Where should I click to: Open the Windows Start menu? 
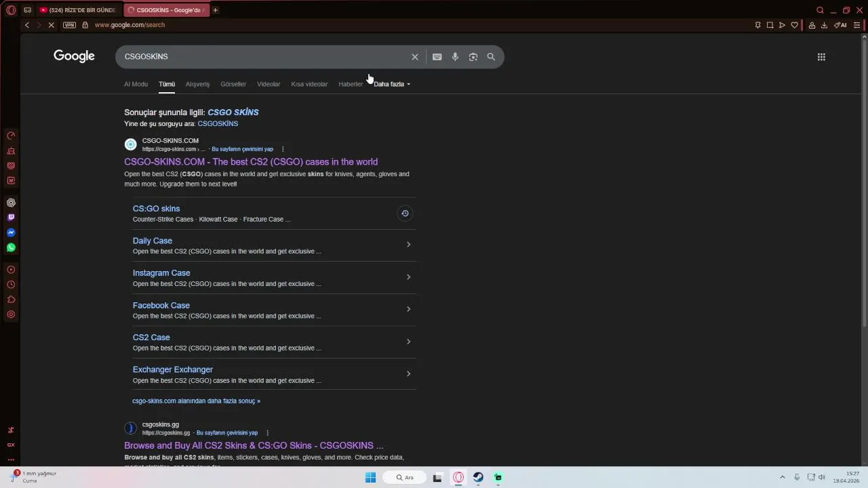point(370,478)
